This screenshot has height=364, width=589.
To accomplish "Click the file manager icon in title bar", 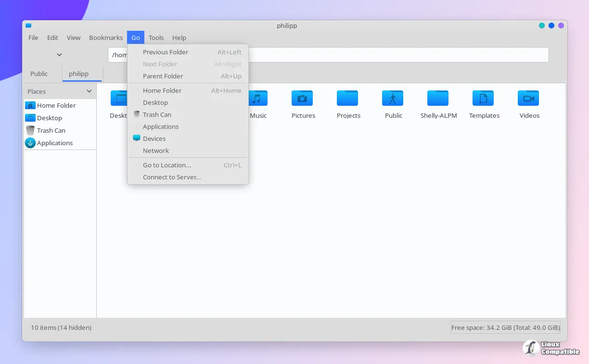I will [x=28, y=25].
